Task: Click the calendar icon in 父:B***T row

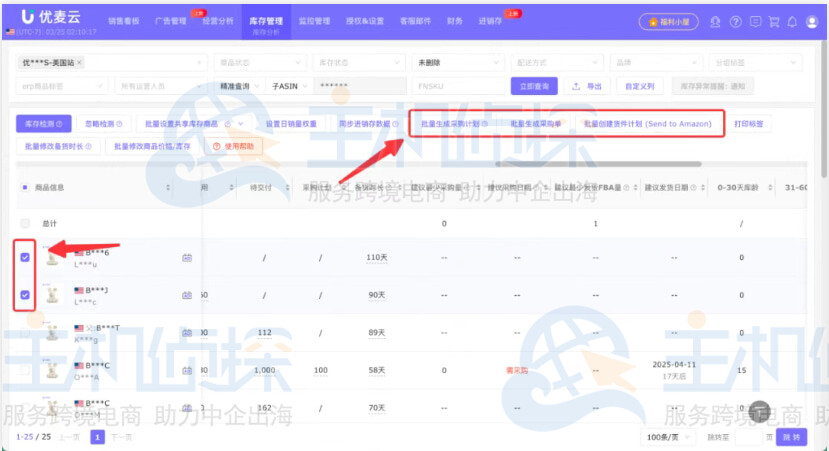Action: 187,333
